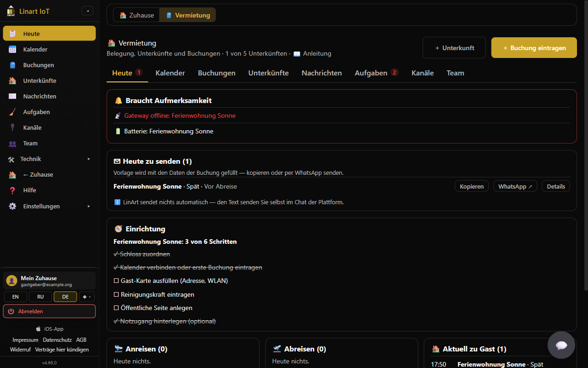Screen dimensions: 588x368
Task: Check the 'Reinigungskraft eintragen' step
Action: point(154,294)
